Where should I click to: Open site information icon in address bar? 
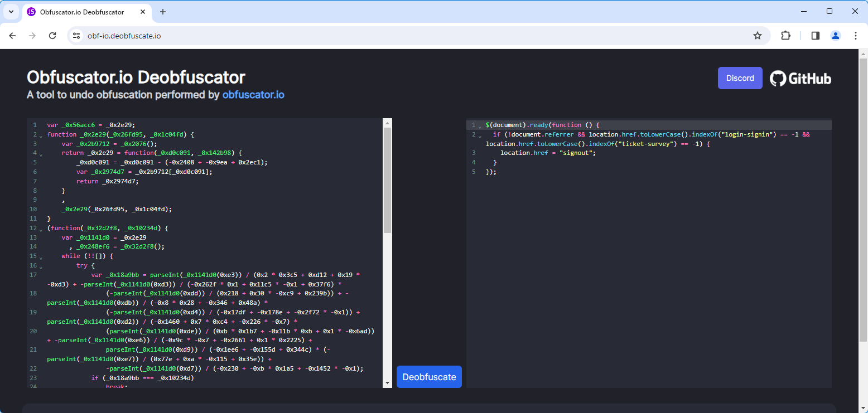click(77, 36)
